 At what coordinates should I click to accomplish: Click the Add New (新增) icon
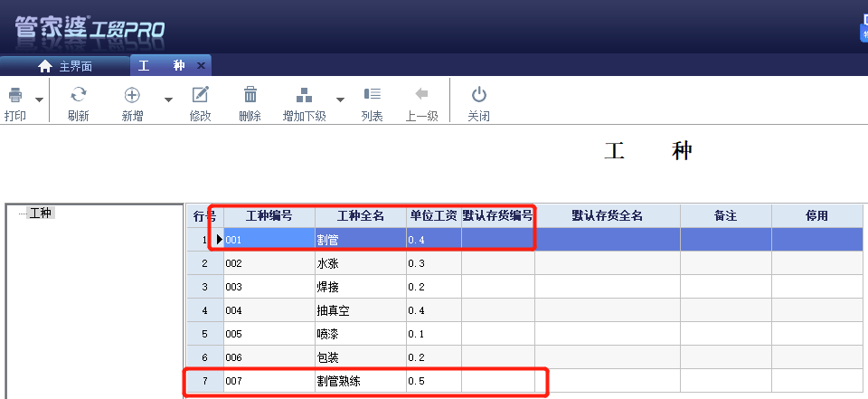click(x=132, y=95)
